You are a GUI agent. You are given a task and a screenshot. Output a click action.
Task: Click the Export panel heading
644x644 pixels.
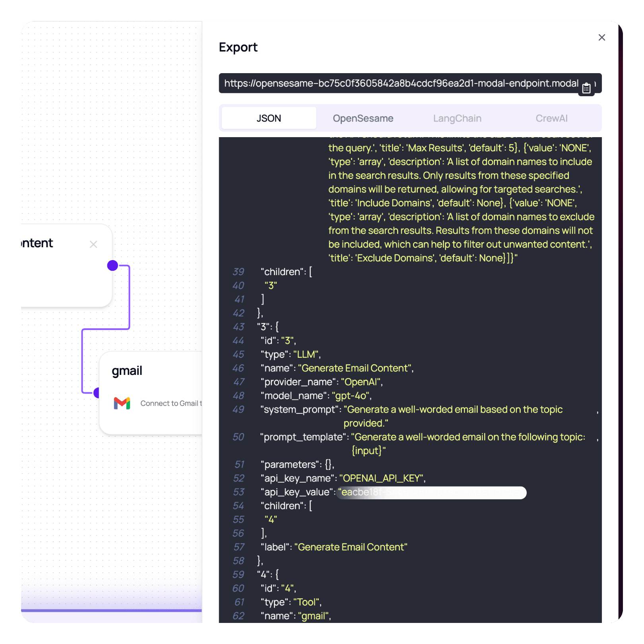tap(238, 47)
